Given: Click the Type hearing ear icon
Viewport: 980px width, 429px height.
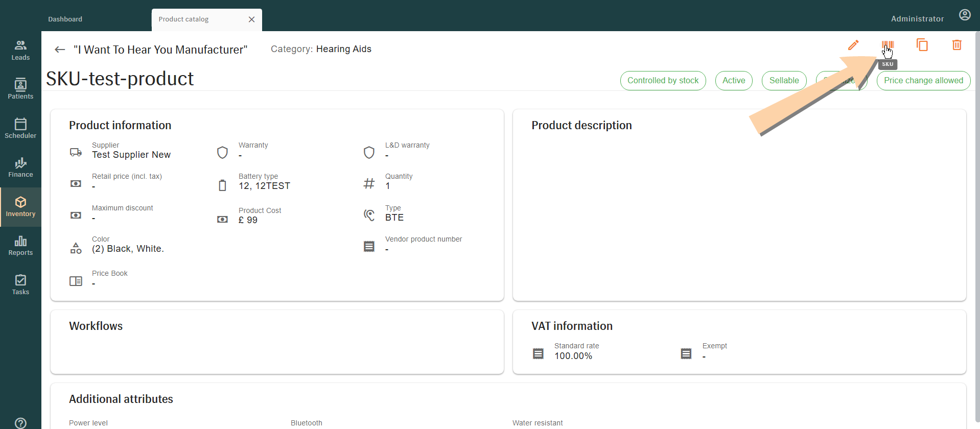Looking at the screenshot, I should click(369, 215).
